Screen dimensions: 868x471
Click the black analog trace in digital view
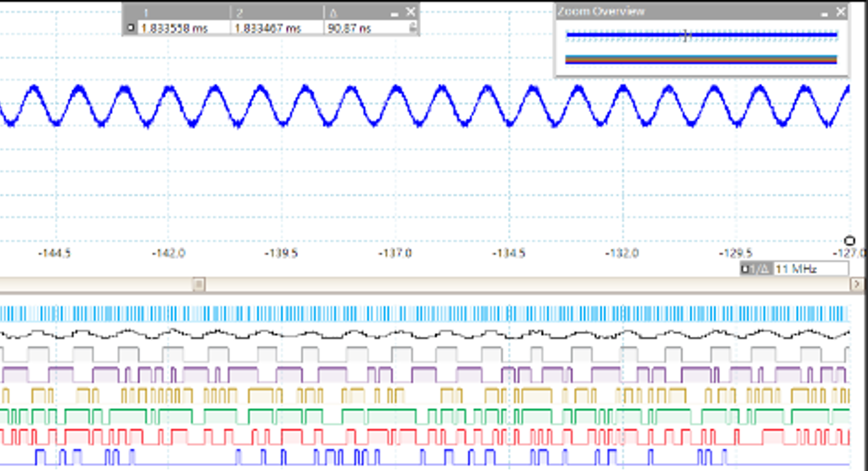[x=423, y=335]
